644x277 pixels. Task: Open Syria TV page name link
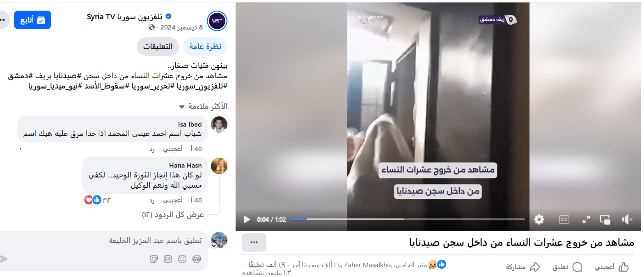[x=125, y=17]
